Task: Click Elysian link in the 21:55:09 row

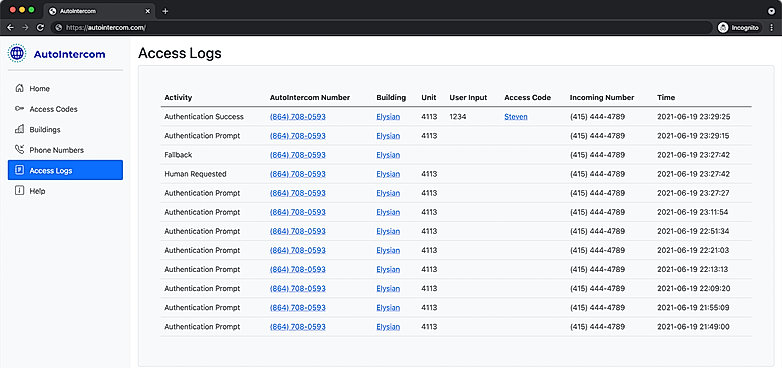Action: [388, 308]
